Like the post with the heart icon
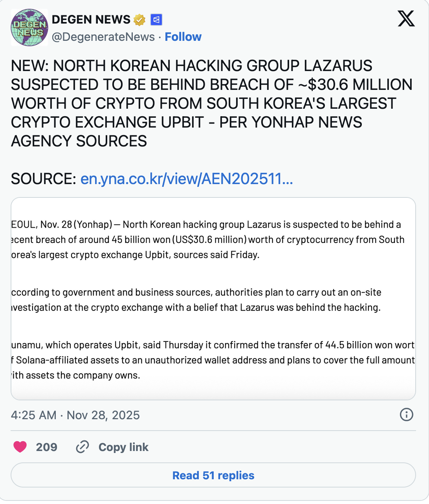This screenshot has width=429, height=504. pyautogui.click(x=20, y=447)
